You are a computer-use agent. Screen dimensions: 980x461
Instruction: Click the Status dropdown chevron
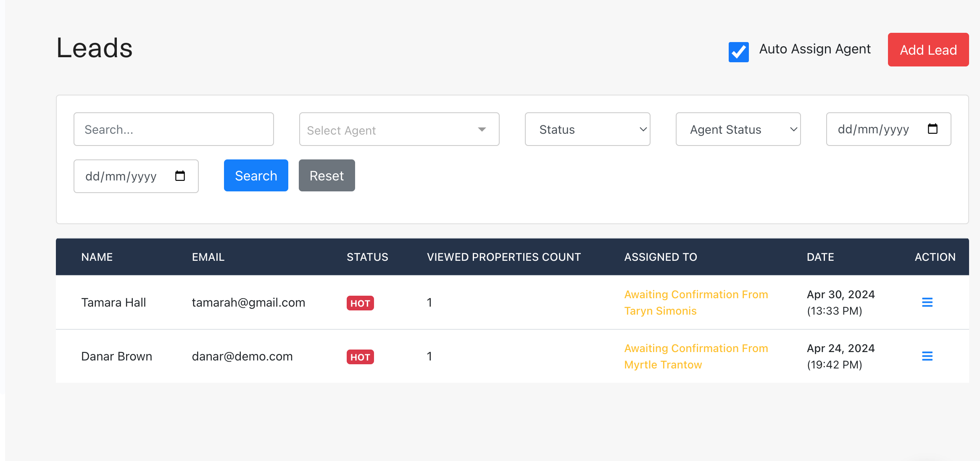pos(642,129)
